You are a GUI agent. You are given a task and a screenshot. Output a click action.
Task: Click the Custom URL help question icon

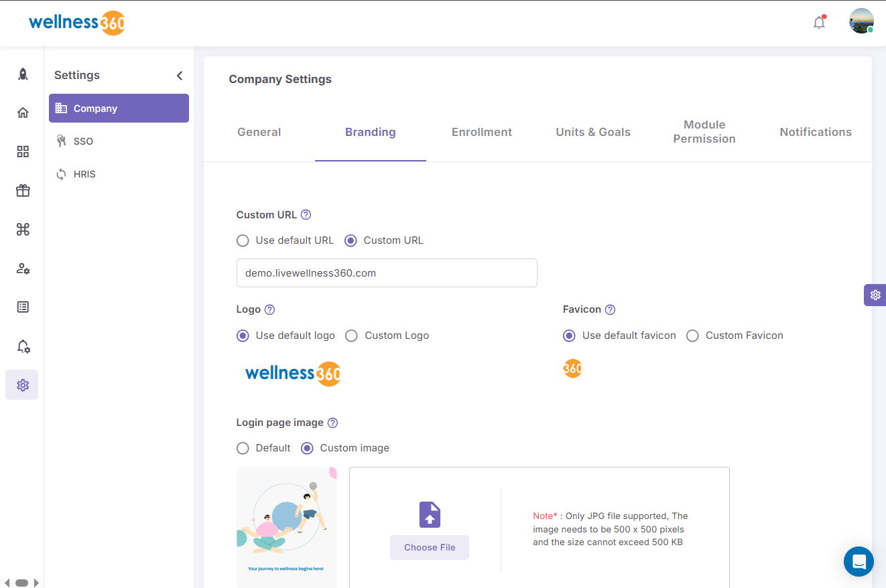pyautogui.click(x=306, y=215)
